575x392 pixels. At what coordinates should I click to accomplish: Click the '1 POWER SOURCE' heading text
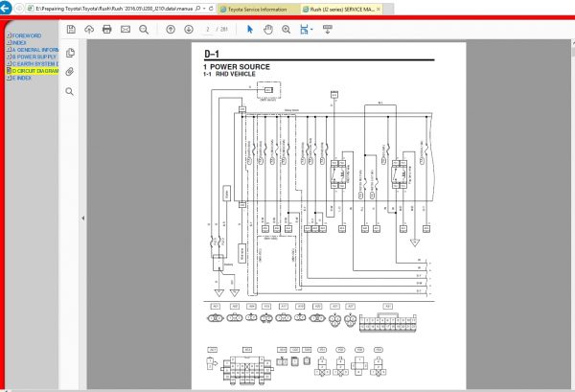237,67
